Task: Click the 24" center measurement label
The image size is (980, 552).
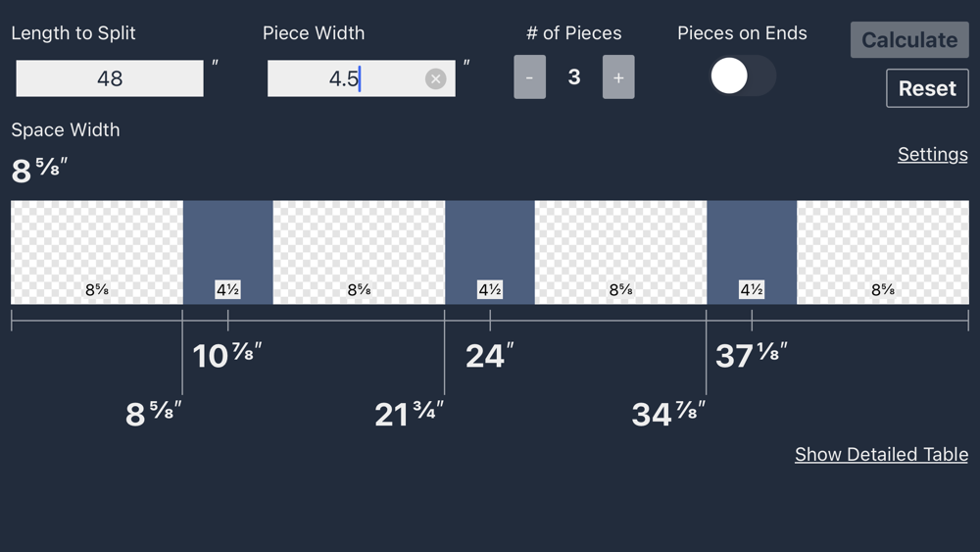Action: click(489, 355)
